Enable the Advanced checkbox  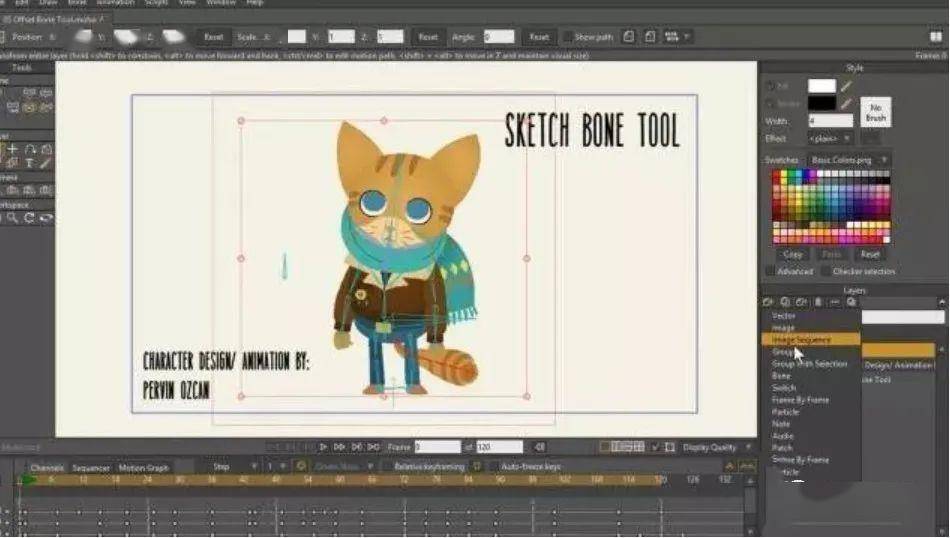tap(770, 271)
